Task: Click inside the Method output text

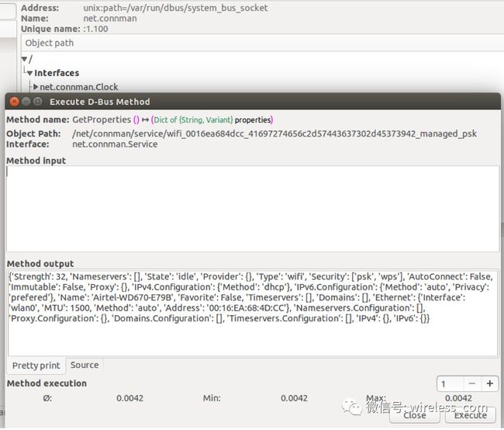Action: [x=253, y=312]
